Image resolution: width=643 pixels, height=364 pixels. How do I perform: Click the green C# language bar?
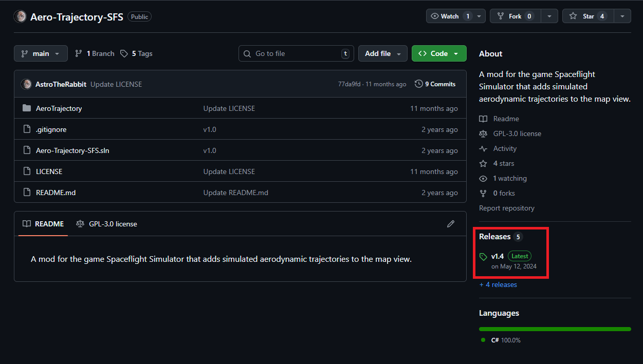click(555, 329)
